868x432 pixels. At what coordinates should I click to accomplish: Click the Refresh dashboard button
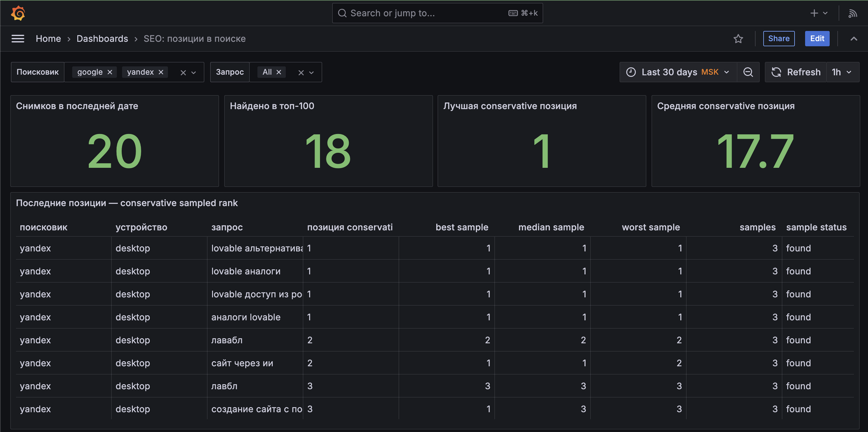pyautogui.click(x=796, y=72)
